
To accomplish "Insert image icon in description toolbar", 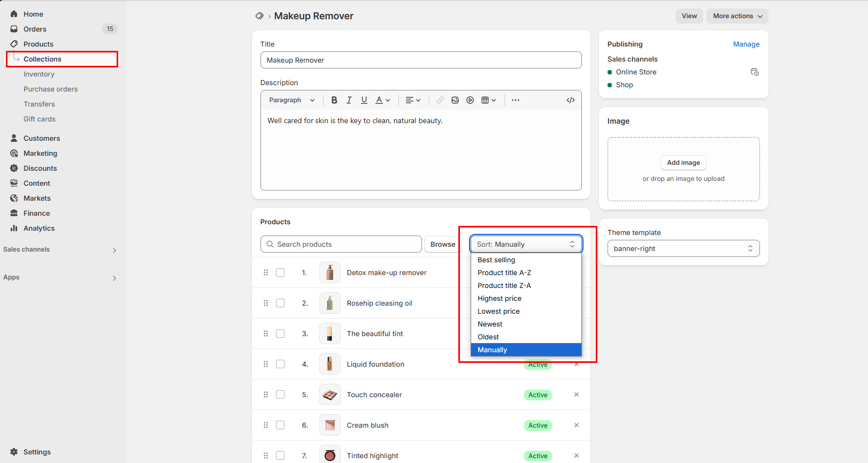I will pos(455,100).
